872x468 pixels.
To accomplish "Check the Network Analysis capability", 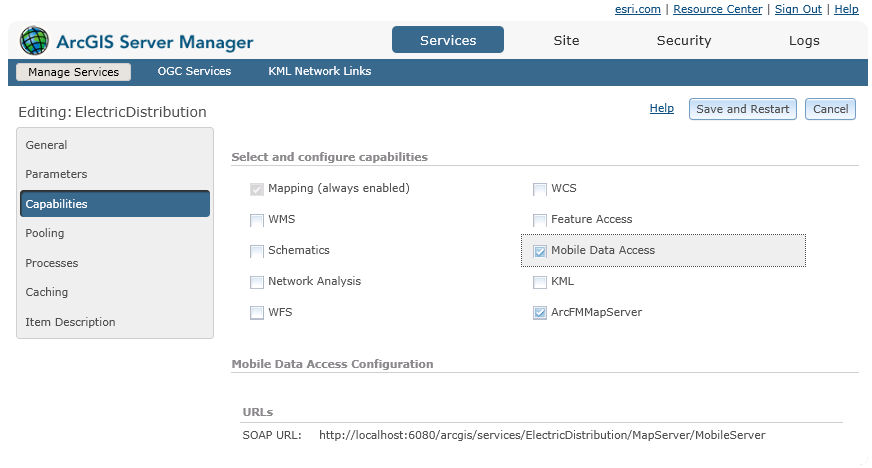I will point(258,282).
